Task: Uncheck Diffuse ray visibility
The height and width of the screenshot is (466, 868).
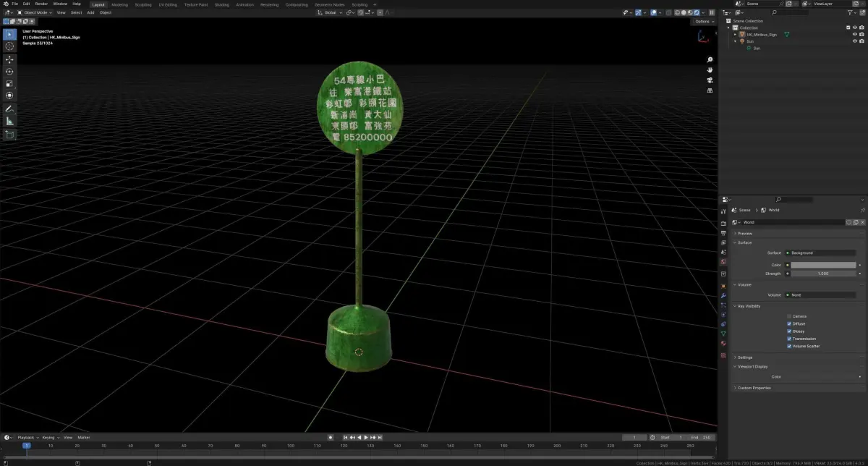Action: coord(789,323)
